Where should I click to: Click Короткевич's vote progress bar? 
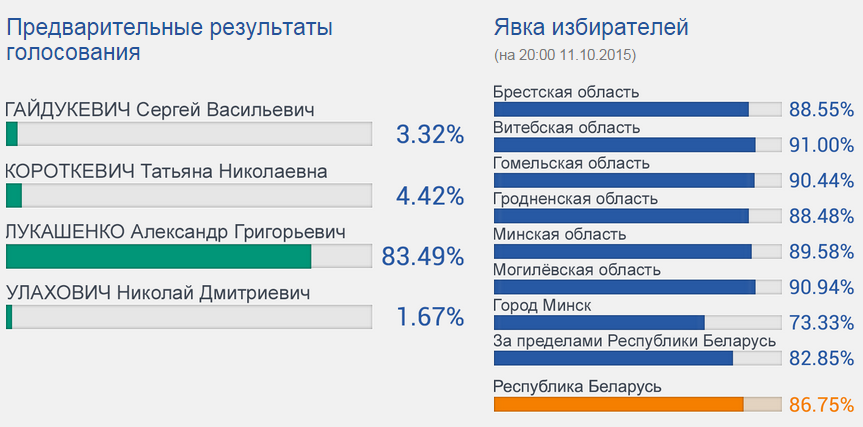point(189,195)
